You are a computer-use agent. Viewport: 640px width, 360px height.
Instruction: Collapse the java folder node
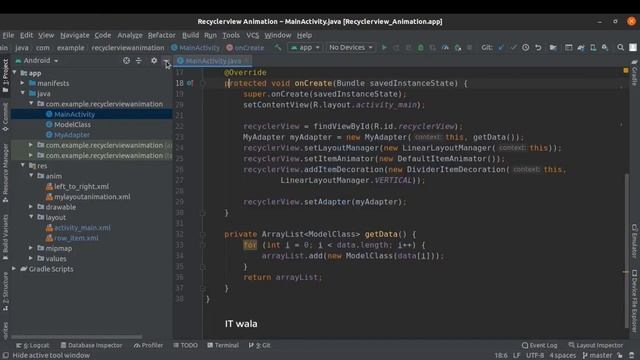[23, 93]
